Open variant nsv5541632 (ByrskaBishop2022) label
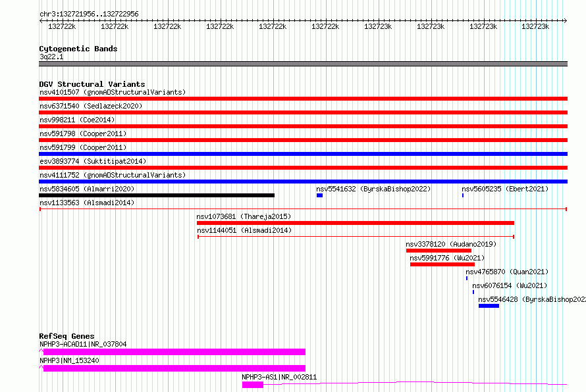586x392 pixels. tap(373, 189)
